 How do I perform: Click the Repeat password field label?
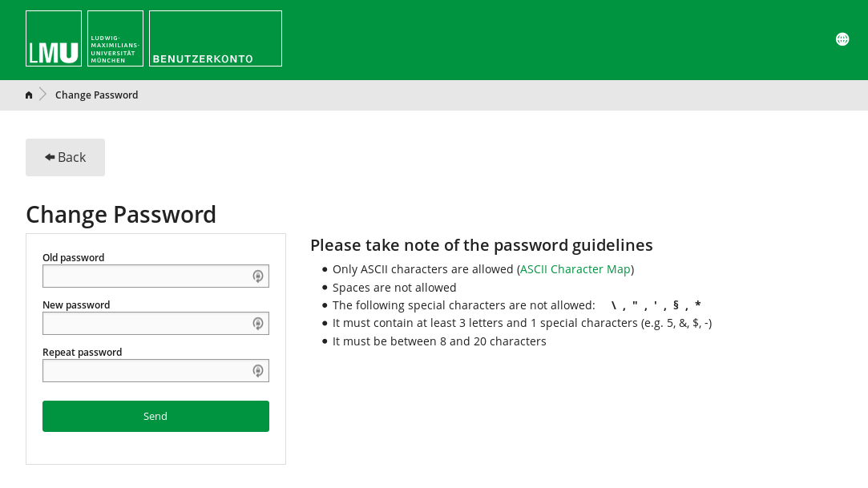82,352
